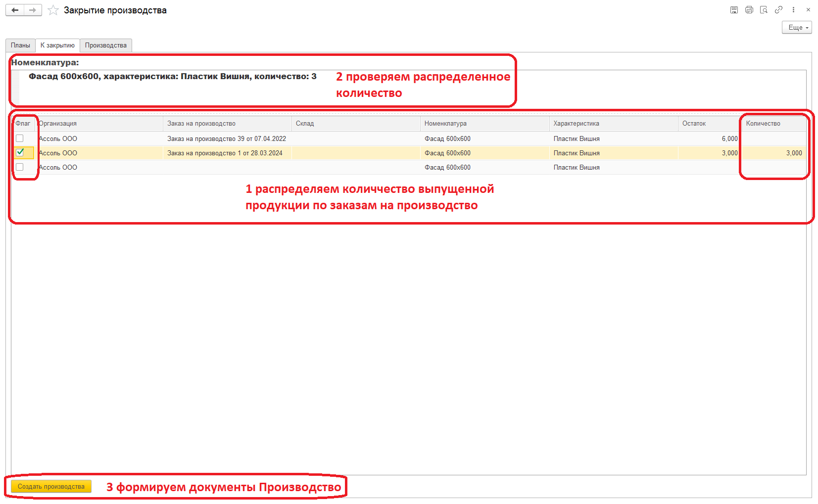Select the К закрытию tab
The image size is (818, 504).
(57, 46)
